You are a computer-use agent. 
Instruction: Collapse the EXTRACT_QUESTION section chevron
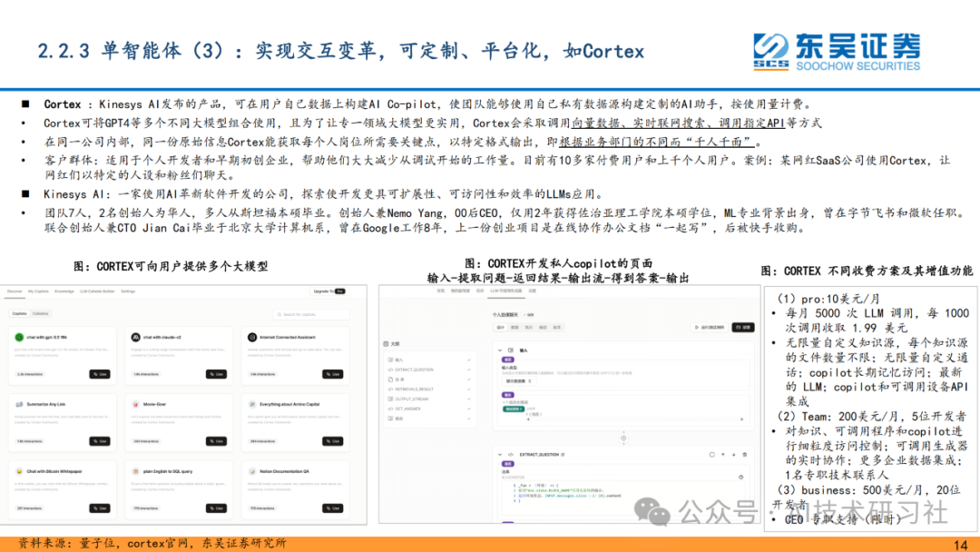coord(500,455)
